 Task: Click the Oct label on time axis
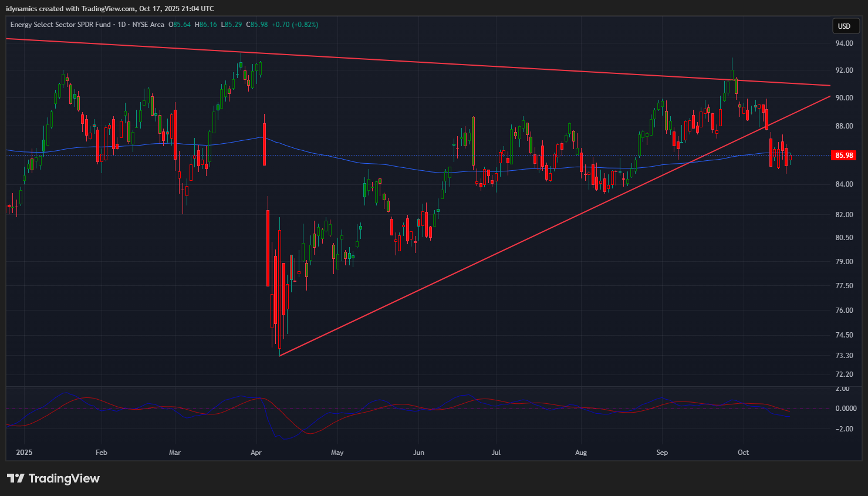pyautogui.click(x=743, y=453)
